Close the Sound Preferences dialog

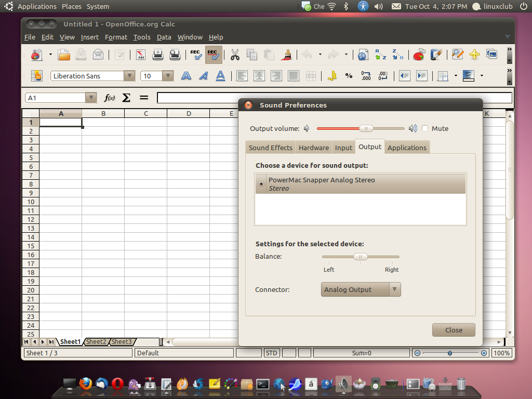tap(453, 329)
